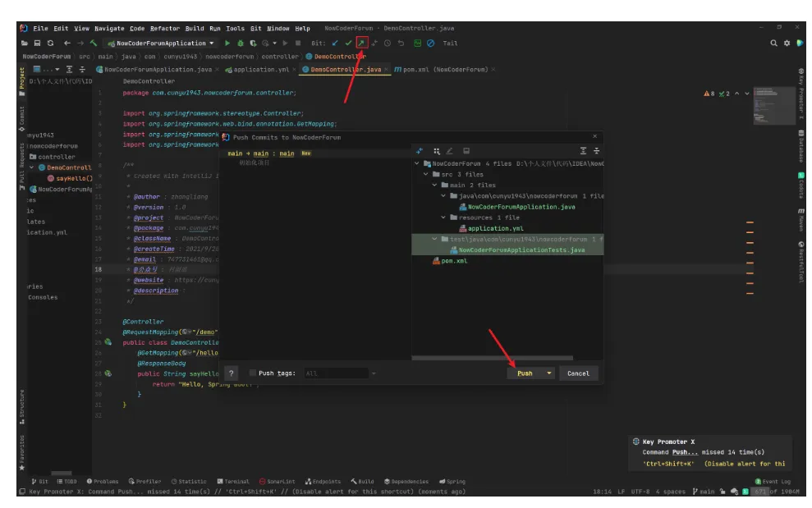
Task: Click the Git commit checkmark icon
Action: 348,43
